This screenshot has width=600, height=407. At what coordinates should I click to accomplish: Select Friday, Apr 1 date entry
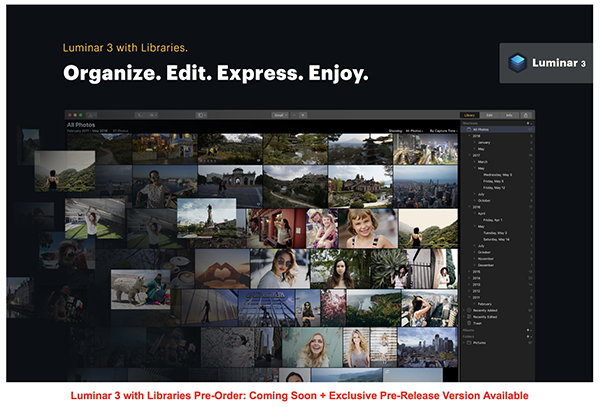tap(492, 220)
